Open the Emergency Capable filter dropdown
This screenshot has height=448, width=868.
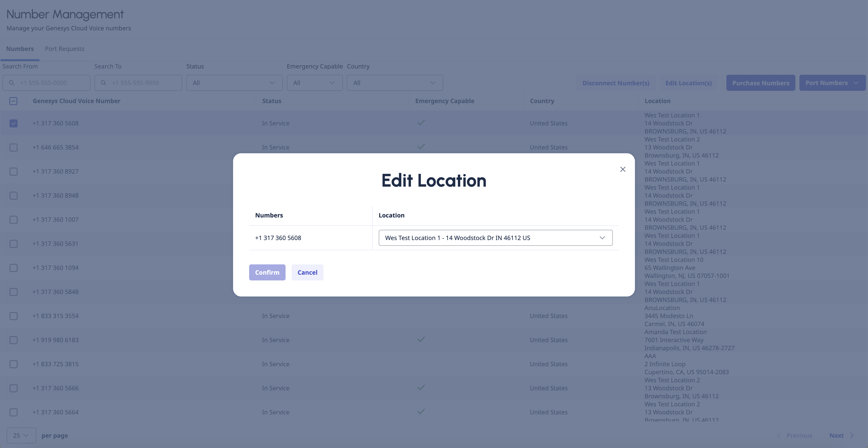click(x=314, y=83)
